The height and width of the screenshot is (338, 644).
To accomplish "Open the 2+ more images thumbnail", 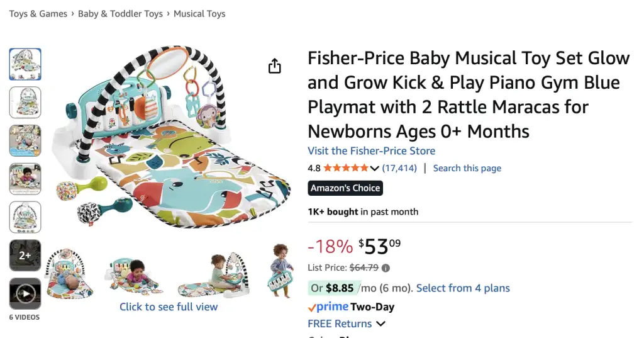I will pos(25,255).
